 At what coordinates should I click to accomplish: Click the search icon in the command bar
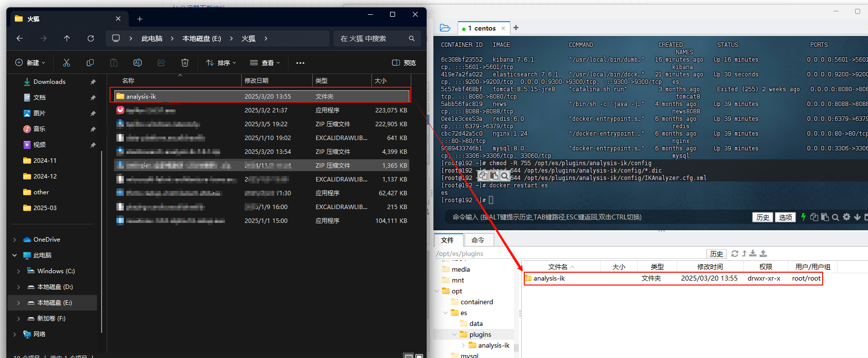(x=835, y=217)
